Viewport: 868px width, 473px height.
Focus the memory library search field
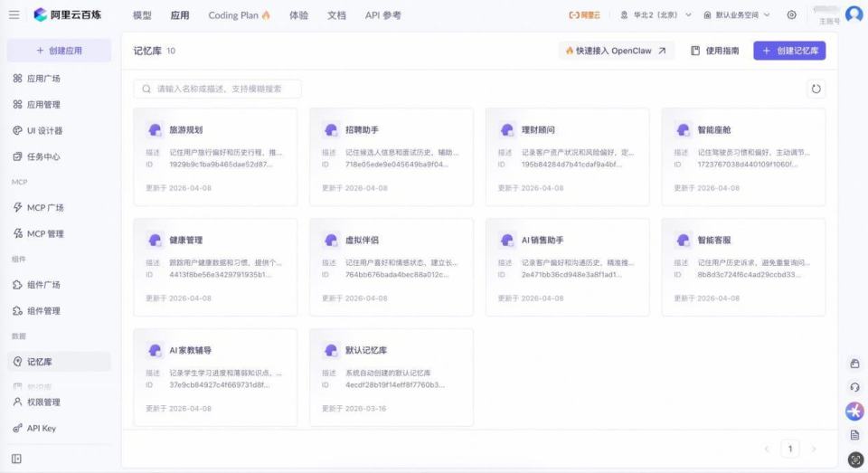pyautogui.click(x=218, y=89)
